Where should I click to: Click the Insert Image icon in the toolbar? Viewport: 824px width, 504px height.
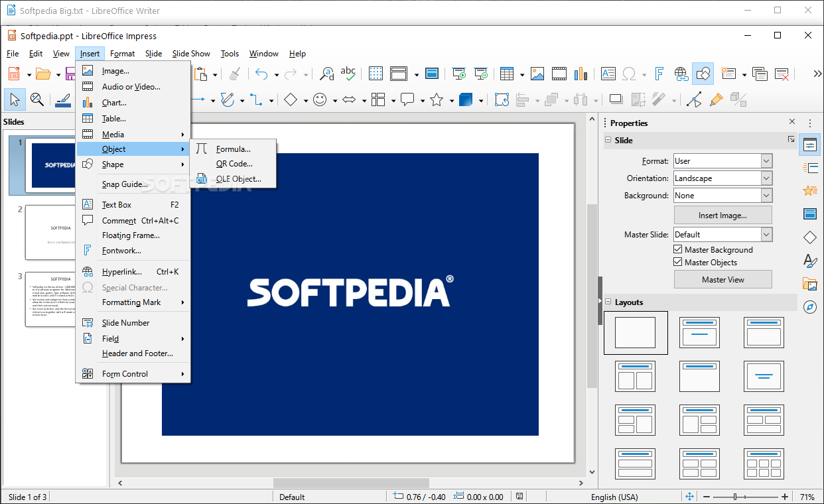pos(537,74)
